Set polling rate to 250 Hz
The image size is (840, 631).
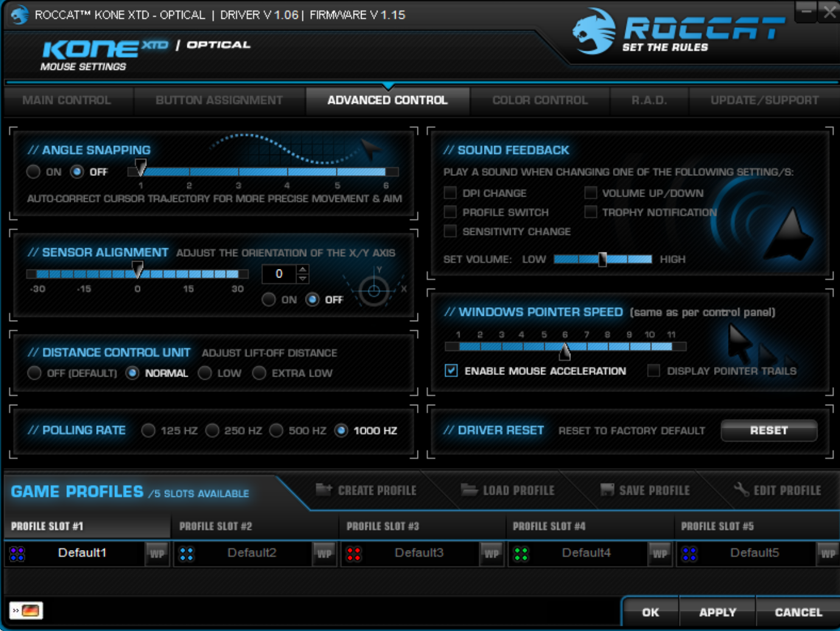[212, 431]
